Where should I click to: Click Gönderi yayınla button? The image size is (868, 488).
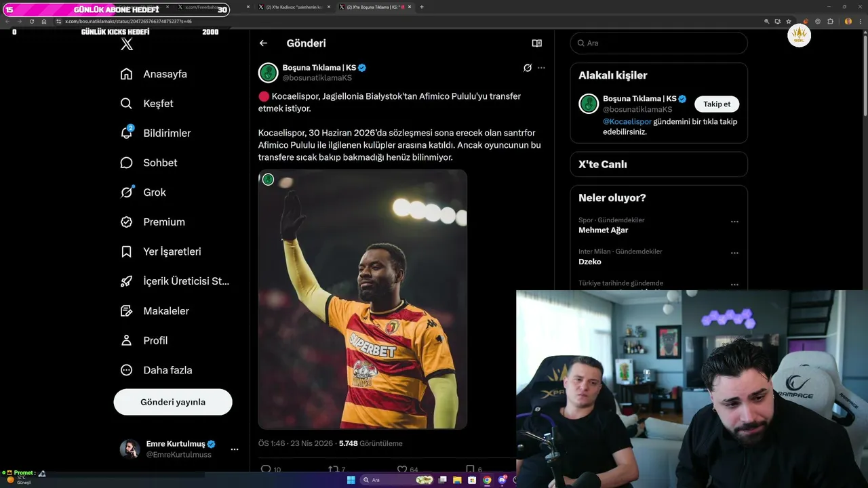[x=173, y=402]
